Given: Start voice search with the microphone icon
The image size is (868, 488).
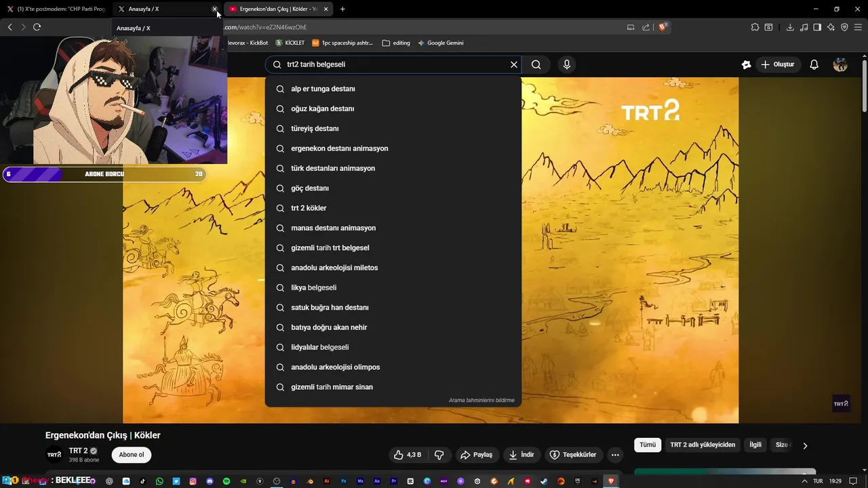Looking at the screenshot, I should (x=567, y=64).
